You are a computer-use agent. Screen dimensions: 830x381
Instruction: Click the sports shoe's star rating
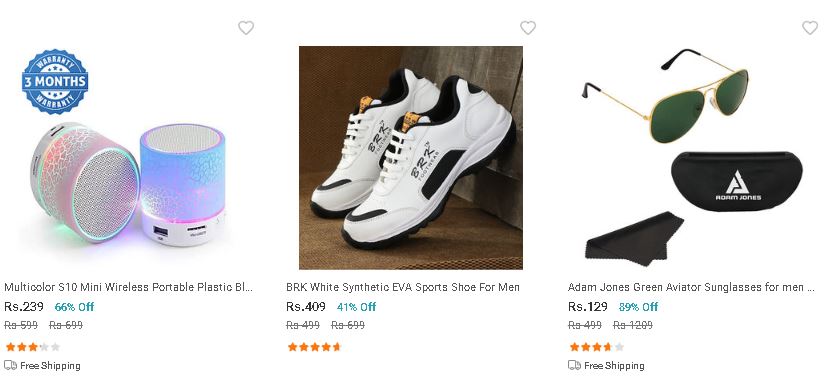(x=314, y=347)
